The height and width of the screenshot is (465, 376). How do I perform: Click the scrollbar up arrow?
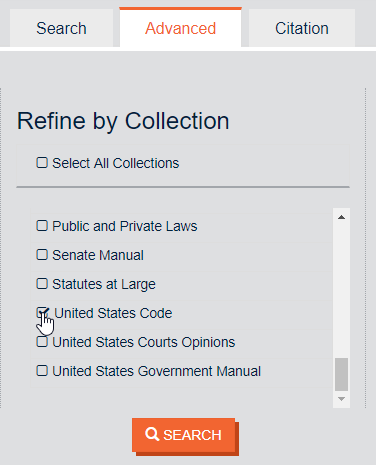point(341,217)
